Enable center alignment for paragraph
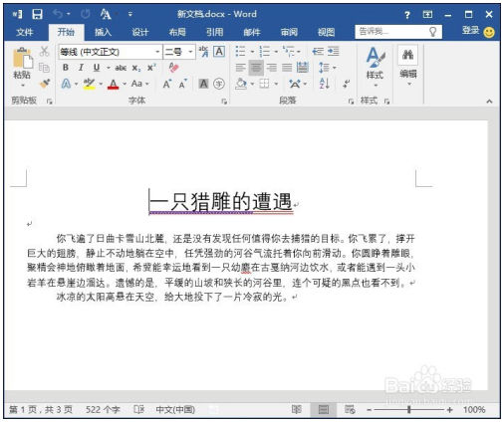The image size is (504, 422). click(x=256, y=68)
